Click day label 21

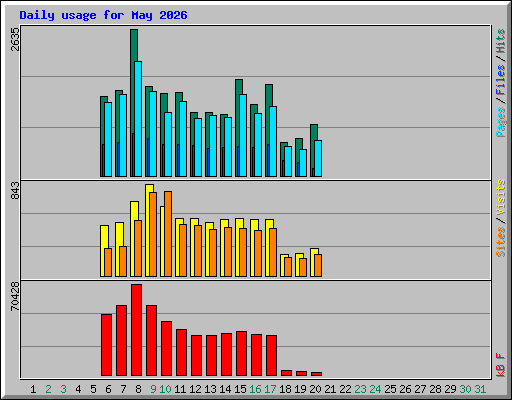(330, 389)
